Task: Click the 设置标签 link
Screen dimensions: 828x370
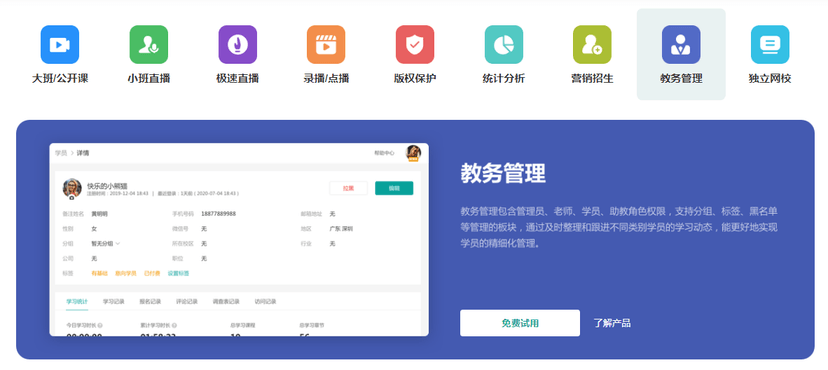Action: click(178, 273)
